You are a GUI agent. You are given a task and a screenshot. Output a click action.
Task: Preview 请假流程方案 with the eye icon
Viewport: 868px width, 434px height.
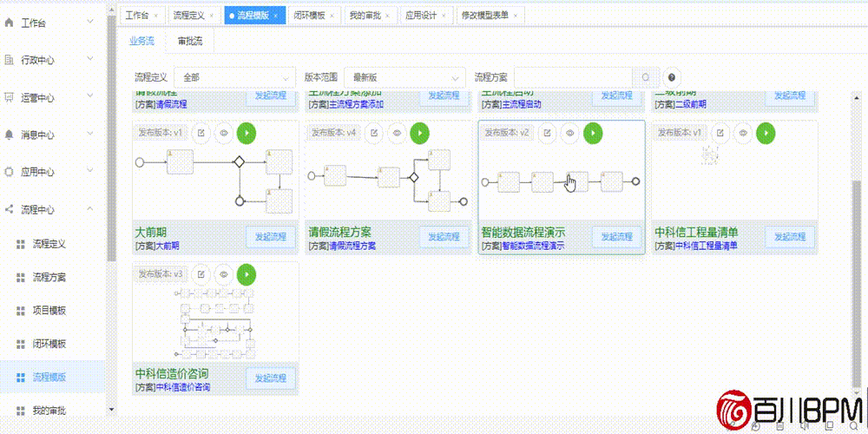pos(397,133)
